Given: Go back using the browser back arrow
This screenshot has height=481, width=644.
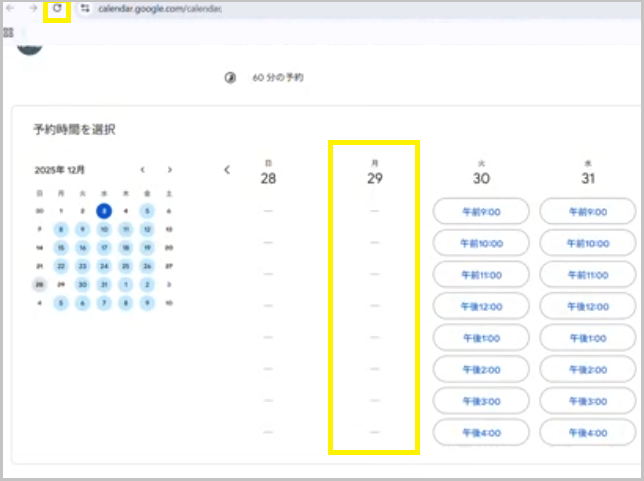Looking at the screenshot, I should coord(11,8).
